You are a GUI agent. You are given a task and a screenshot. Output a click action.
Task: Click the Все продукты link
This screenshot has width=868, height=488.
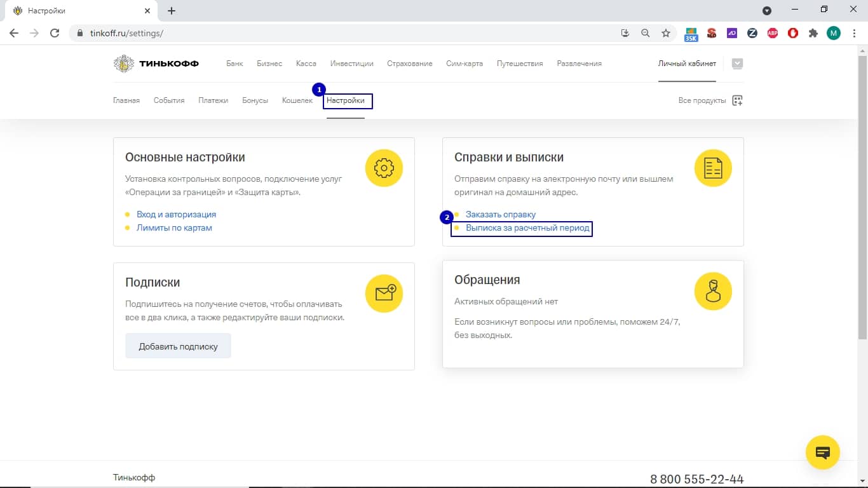[x=702, y=100]
